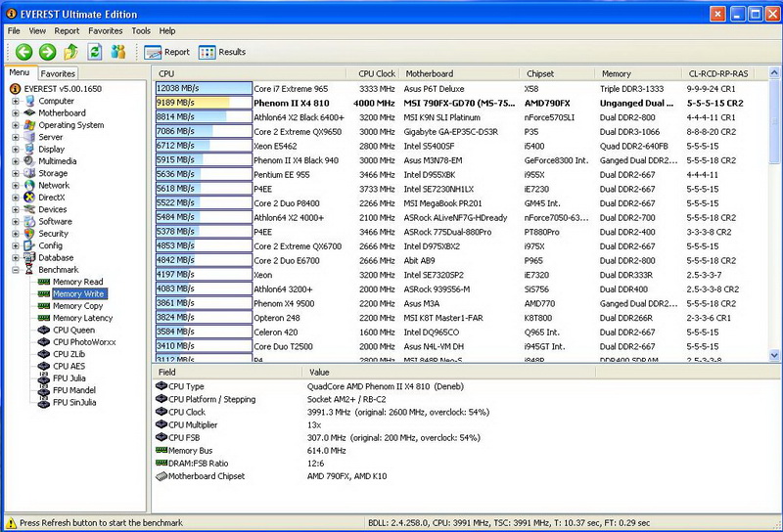Switch to the Menu tab
Image resolution: width=783 pixels, height=532 pixels.
point(20,72)
